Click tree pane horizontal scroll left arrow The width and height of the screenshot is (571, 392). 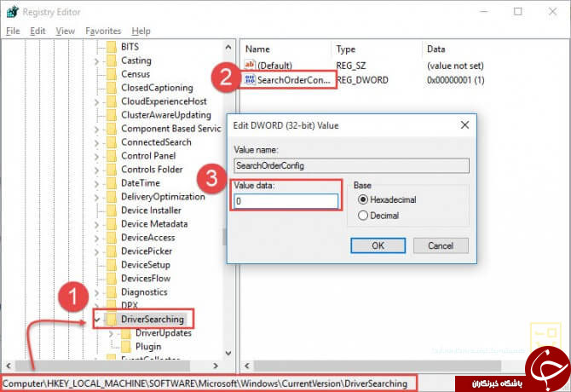(9, 366)
